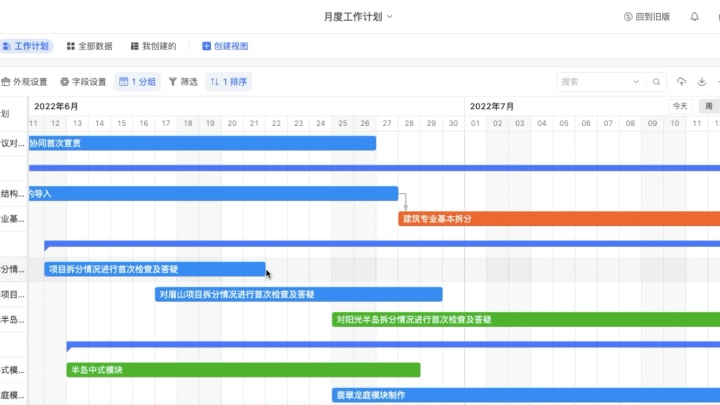Screen dimensions: 720x405
Task: Open 外观设置 appearance settings
Action: pyautogui.click(x=24, y=82)
